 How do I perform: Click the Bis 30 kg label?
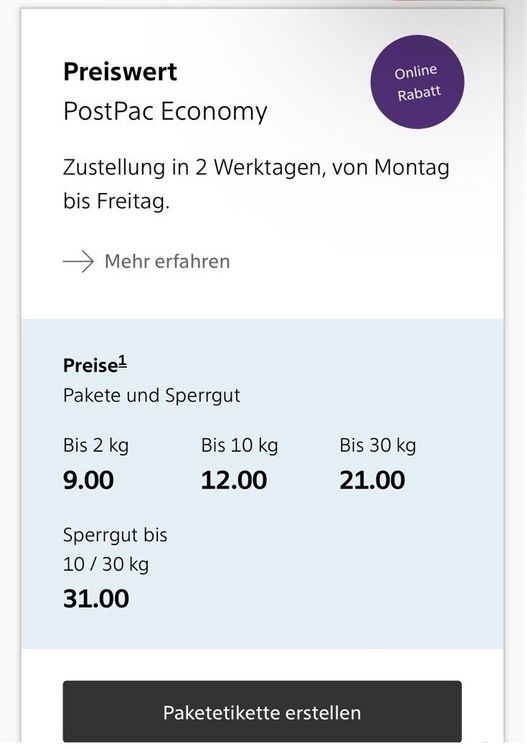tap(378, 446)
